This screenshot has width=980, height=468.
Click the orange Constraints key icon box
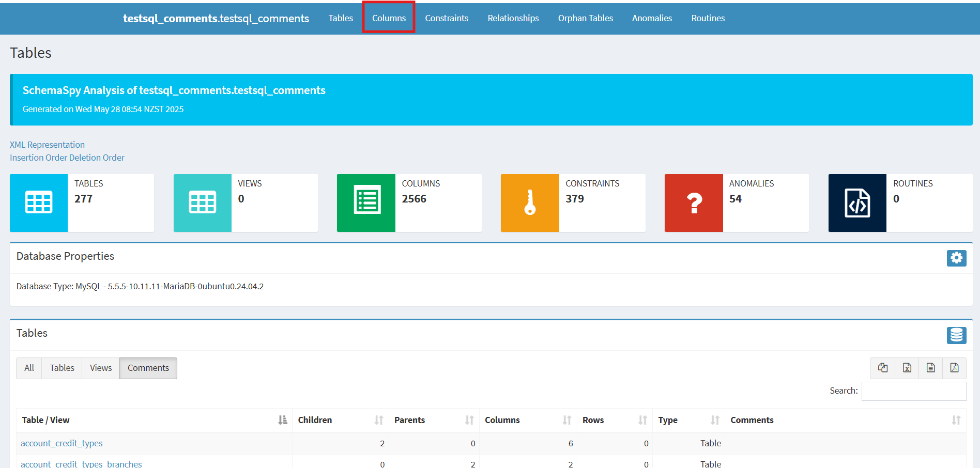pyautogui.click(x=530, y=203)
